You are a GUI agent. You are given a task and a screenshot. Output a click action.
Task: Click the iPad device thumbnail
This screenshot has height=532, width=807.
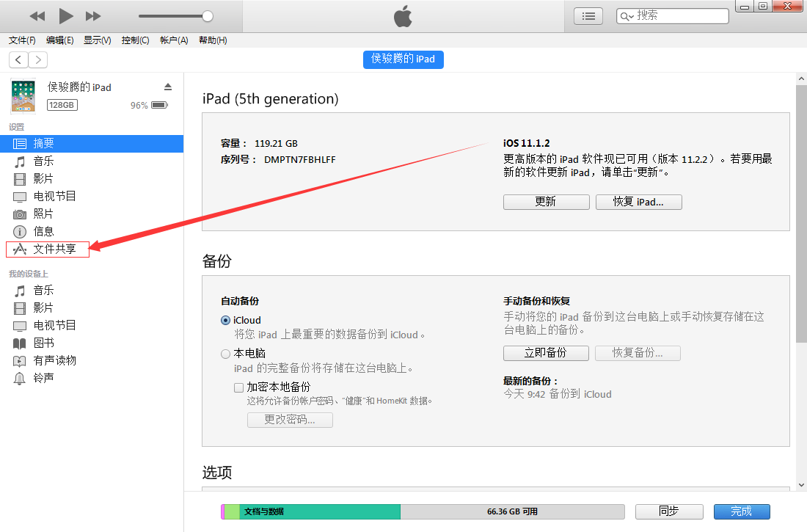[x=23, y=96]
